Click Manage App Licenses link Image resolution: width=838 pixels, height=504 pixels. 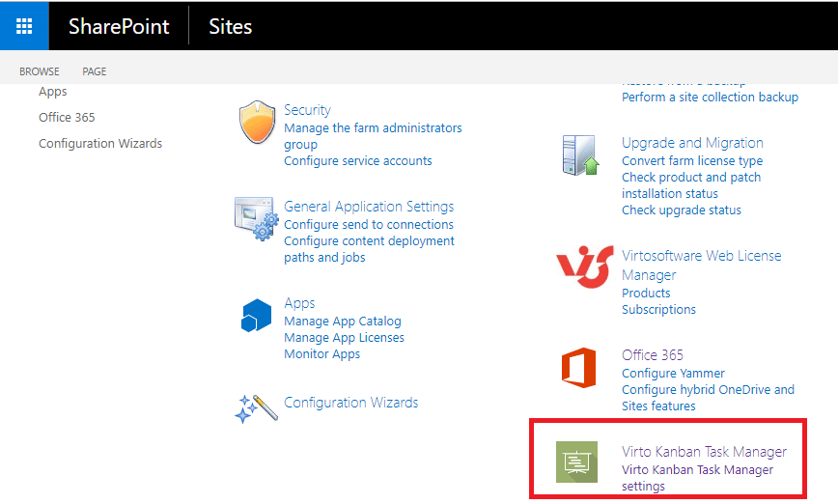click(344, 338)
